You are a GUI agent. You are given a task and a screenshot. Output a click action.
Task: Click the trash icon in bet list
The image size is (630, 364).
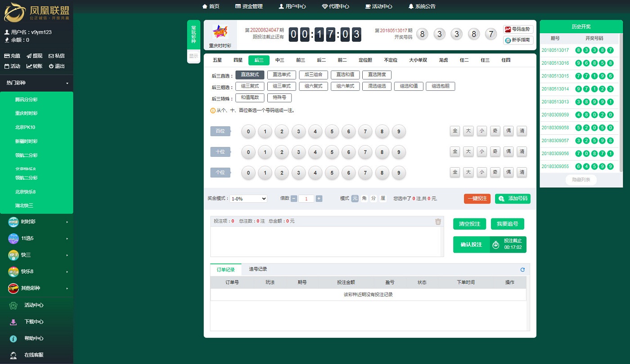[x=438, y=222]
